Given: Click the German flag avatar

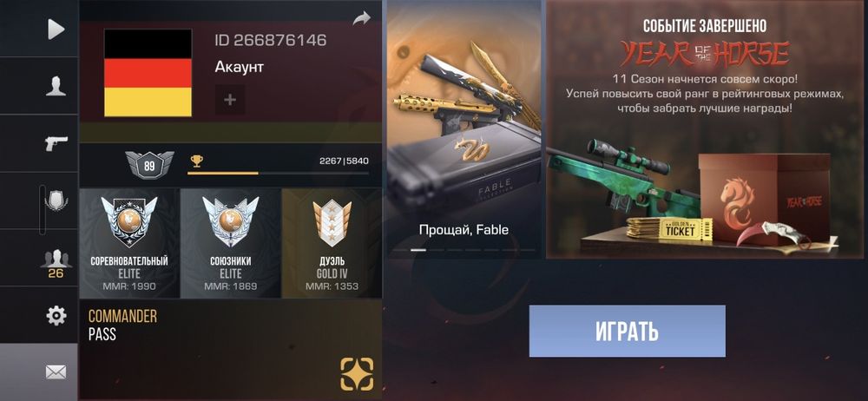Looking at the screenshot, I should pyautogui.click(x=148, y=73).
